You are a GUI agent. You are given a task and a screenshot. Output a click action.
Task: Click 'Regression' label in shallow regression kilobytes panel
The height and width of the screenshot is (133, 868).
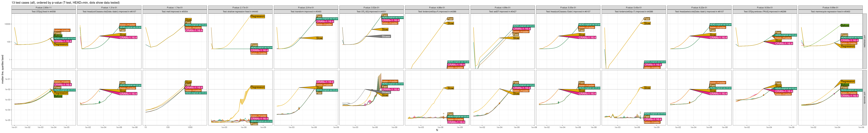click(x=258, y=16)
